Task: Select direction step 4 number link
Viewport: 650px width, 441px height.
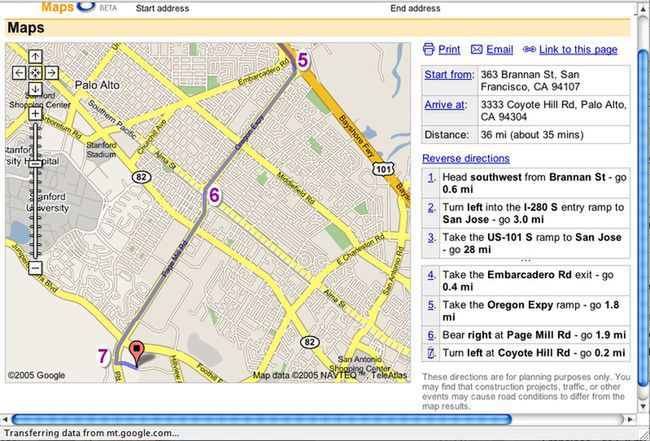Action: [432, 275]
